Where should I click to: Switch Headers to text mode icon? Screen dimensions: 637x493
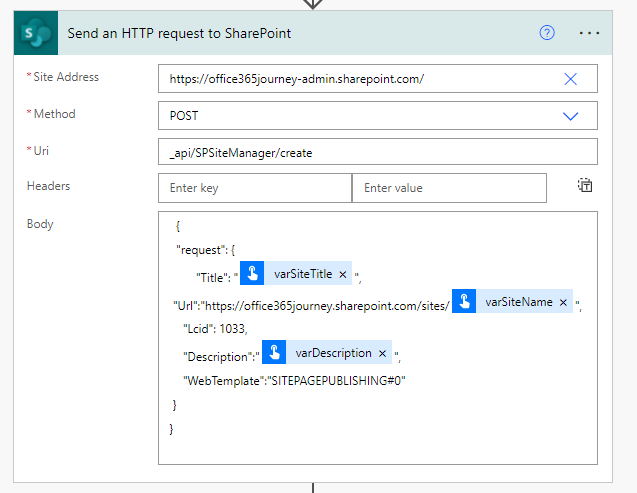pos(585,186)
